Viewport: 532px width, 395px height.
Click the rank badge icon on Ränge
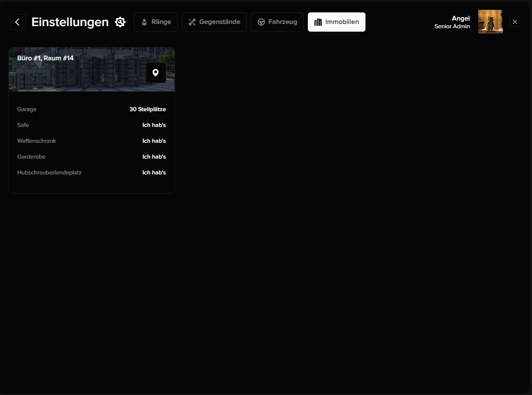click(x=144, y=22)
